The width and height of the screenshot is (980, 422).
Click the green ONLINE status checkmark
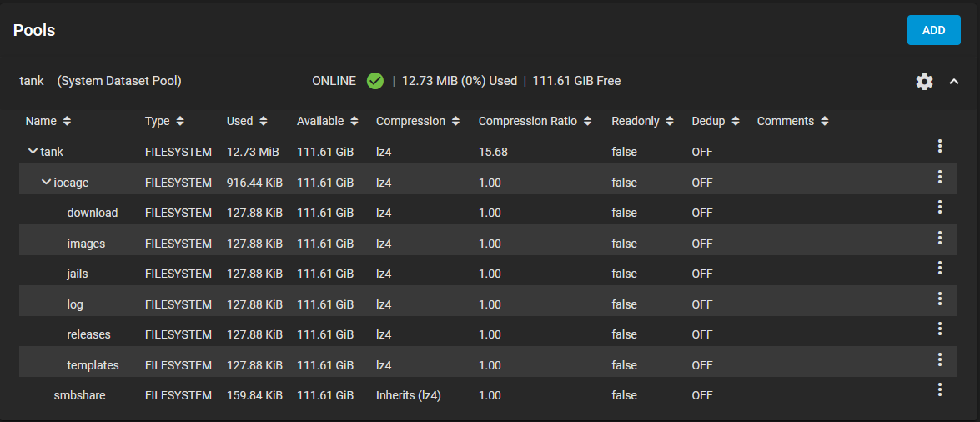pos(375,81)
